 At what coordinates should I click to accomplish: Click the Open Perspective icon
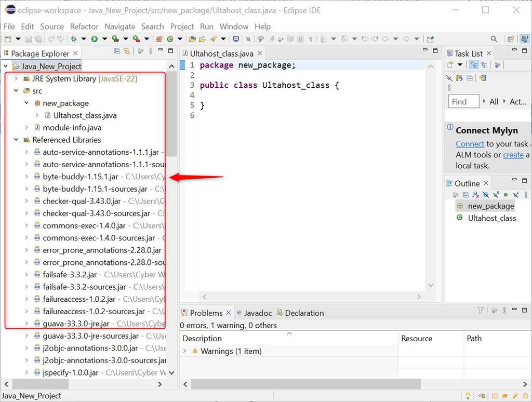coord(511,39)
